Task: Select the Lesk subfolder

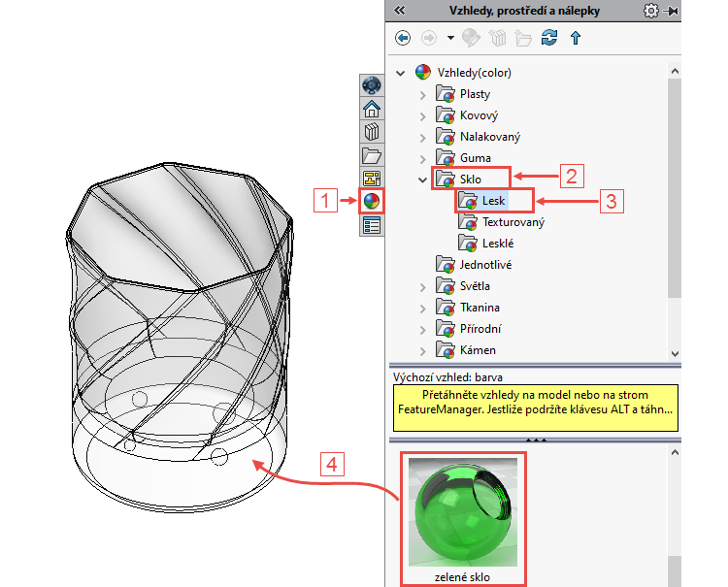Action: tap(493, 201)
